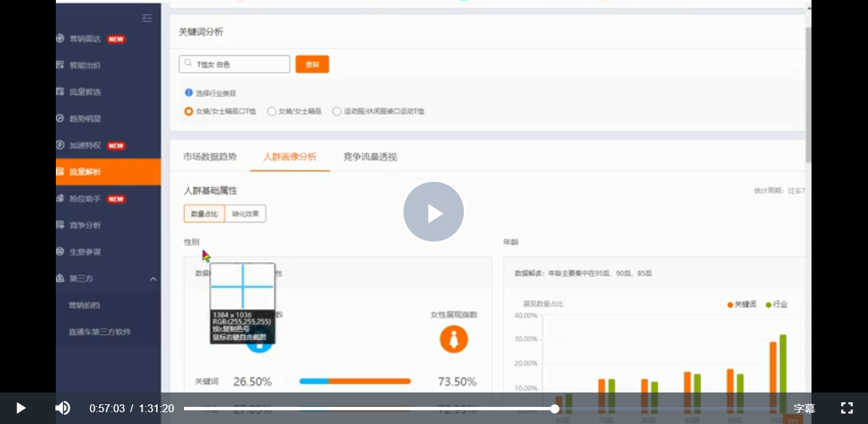This screenshot has height=424, width=868.
Task: Open 抢位助手 via its sidebar icon
Action: (60, 198)
